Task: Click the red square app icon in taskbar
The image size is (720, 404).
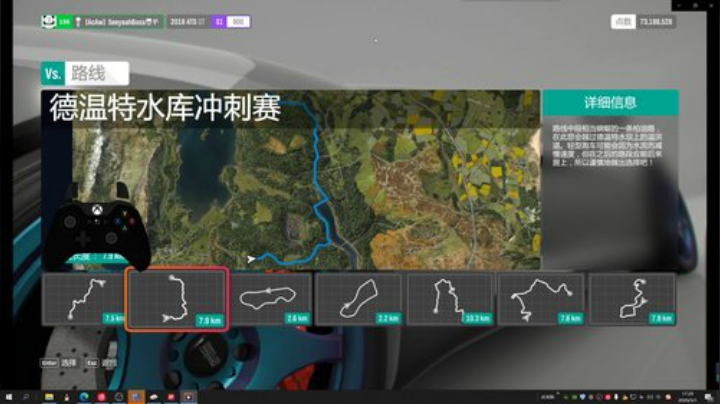Action: click(x=171, y=397)
